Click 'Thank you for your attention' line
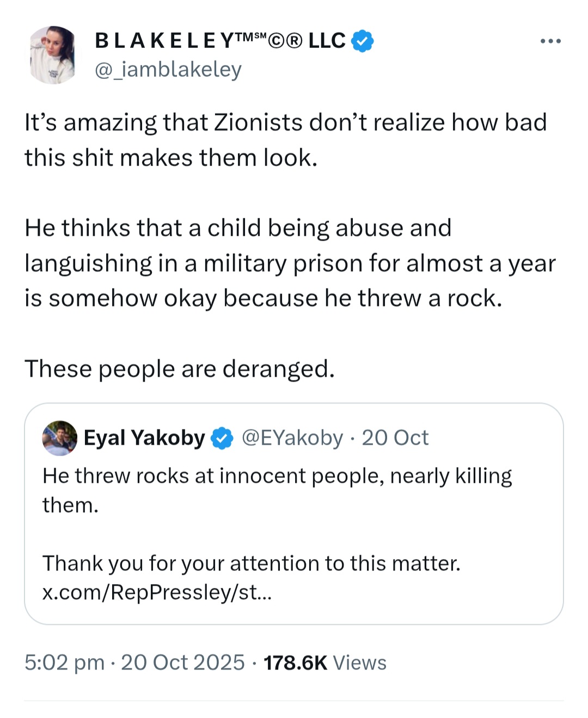Image resolution: width=588 pixels, height=718 pixels. coord(252,563)
